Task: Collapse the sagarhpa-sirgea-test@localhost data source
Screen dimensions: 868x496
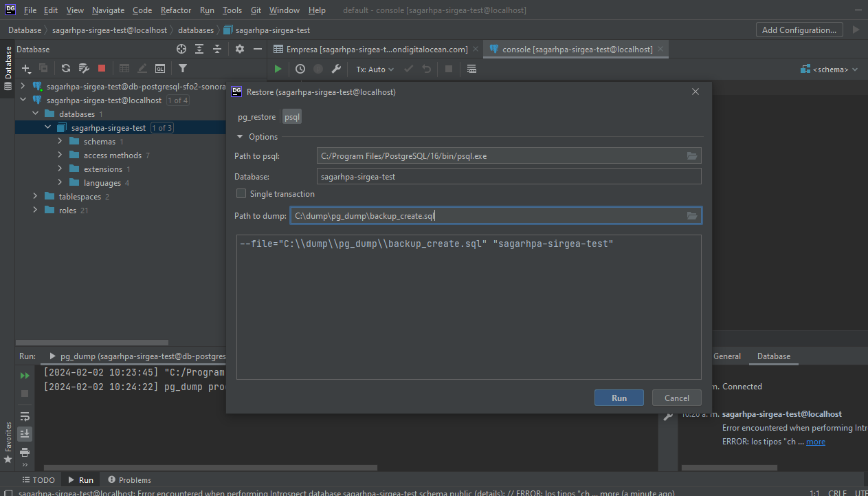Action: 23,100
